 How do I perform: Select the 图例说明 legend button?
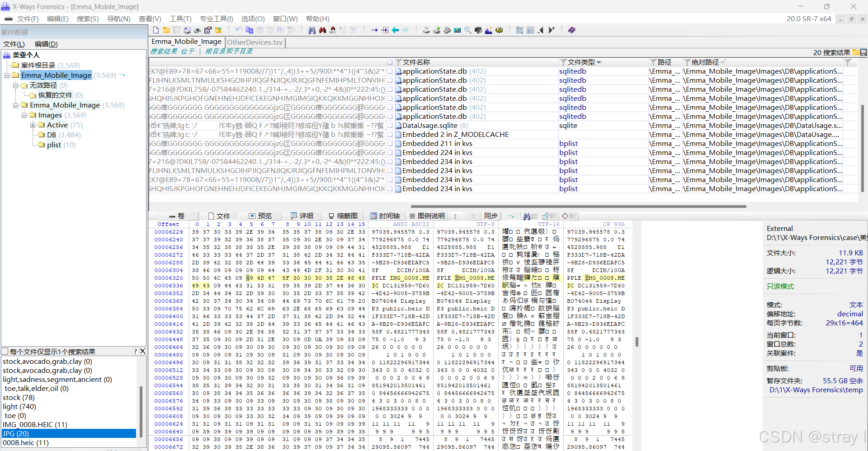[427, 216]
